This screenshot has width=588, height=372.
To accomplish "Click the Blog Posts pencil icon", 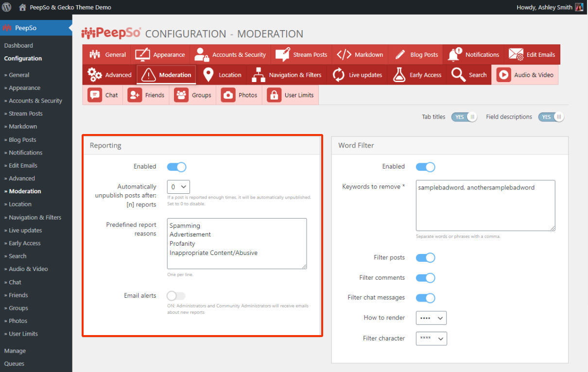I will click(x=400, y=54).
